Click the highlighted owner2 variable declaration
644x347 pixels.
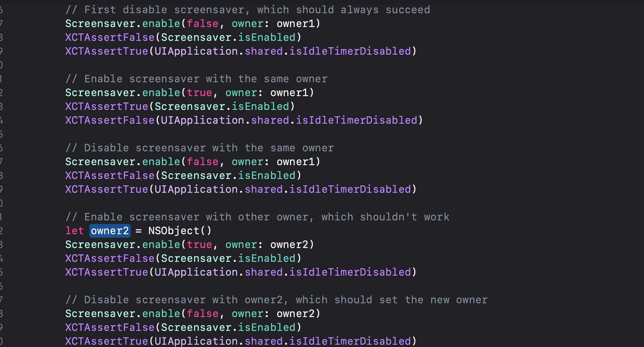(110, 231)
